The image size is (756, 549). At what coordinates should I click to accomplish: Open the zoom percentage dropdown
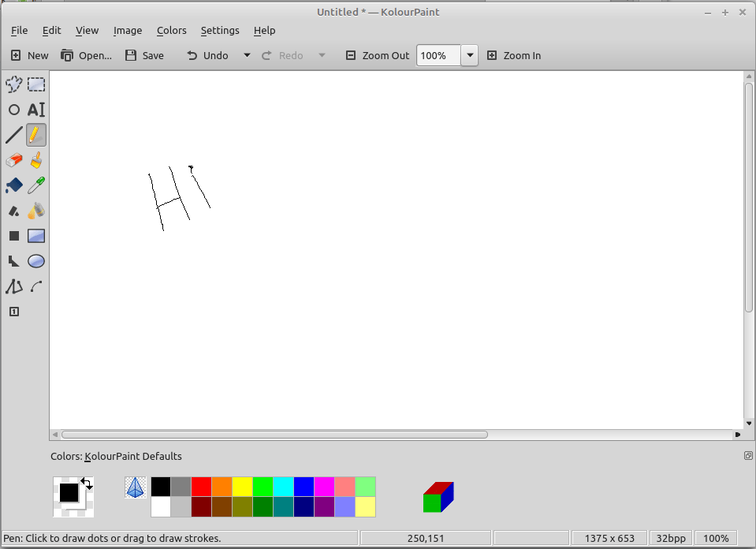[x=470, y=55]
